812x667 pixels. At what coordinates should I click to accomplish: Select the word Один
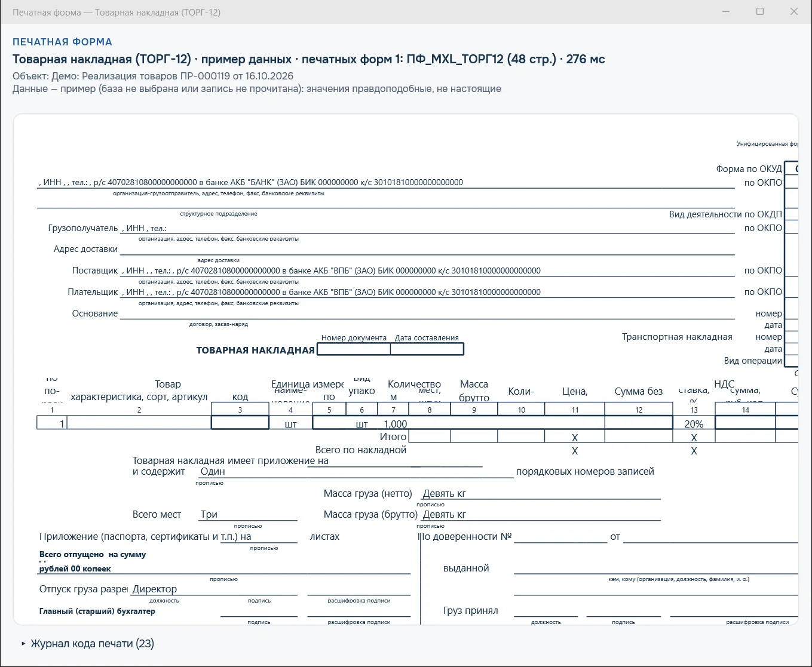coord(213,472)
